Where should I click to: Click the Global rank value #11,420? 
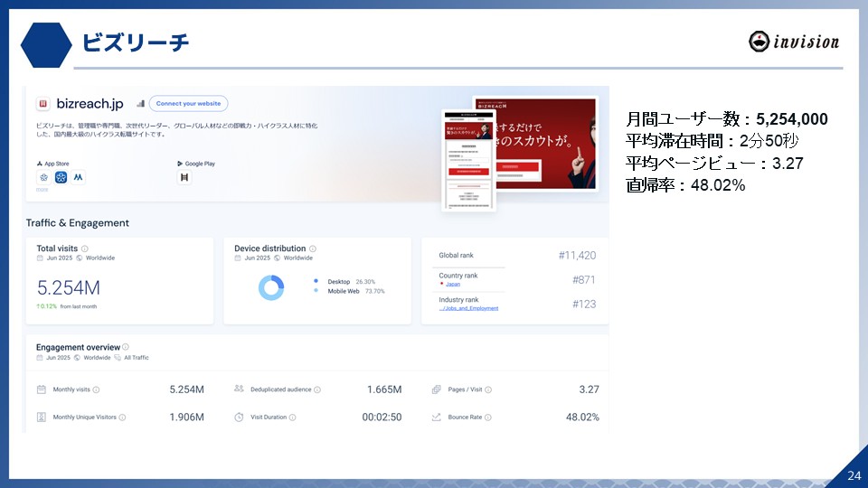(x=577, y=255)
